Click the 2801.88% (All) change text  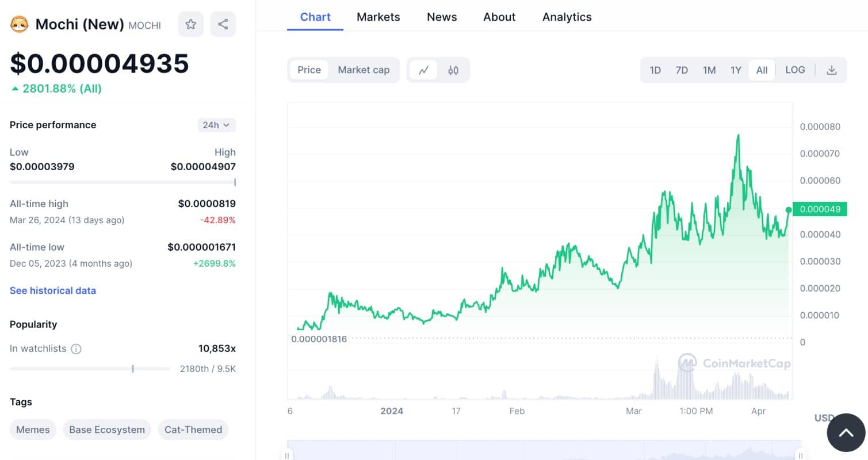(x=56, y=89)
